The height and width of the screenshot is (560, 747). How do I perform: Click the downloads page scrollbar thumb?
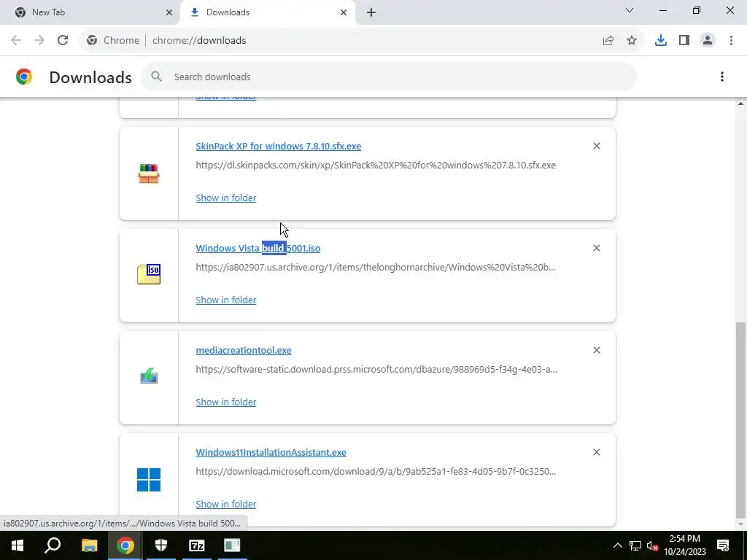point(740,419)
